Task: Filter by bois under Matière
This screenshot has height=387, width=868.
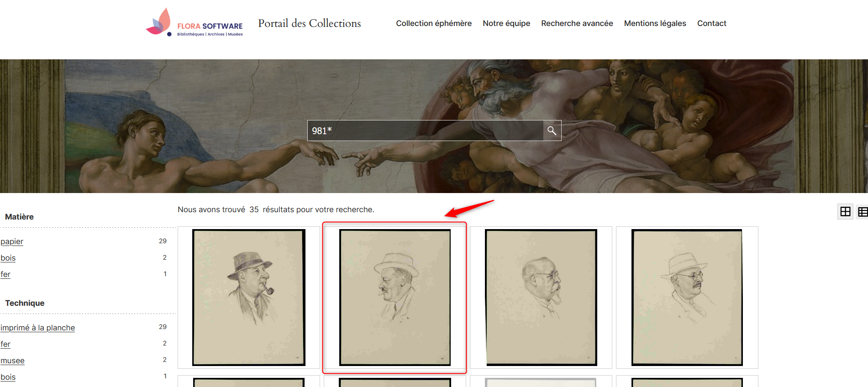Action: [8, 258]
